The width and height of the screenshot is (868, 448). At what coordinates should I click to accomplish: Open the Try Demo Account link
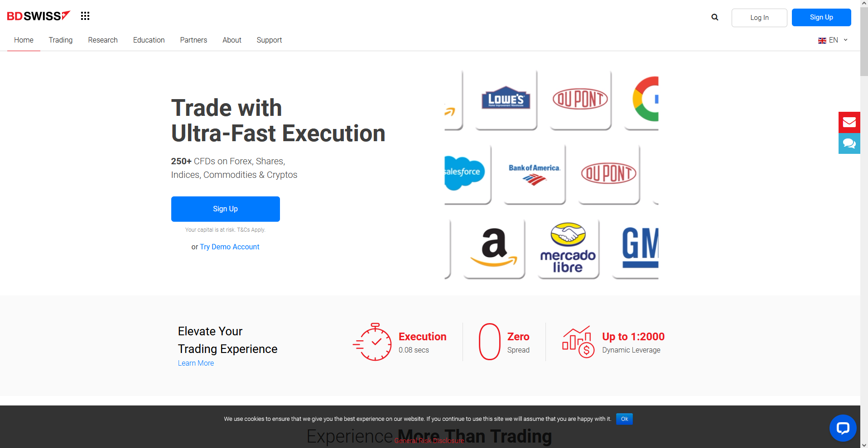230,247
